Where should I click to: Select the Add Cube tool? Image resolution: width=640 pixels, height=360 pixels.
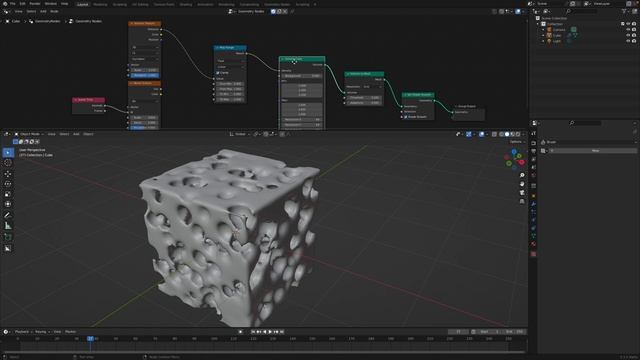[8, 237]
